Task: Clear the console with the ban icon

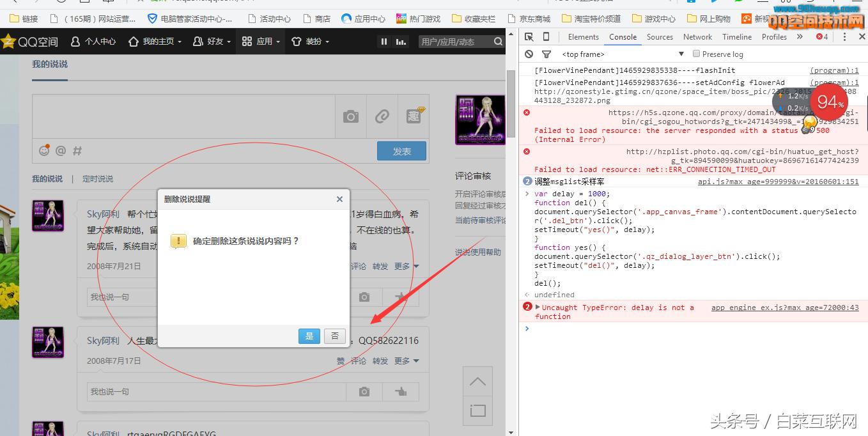Action: coord(529,54)
